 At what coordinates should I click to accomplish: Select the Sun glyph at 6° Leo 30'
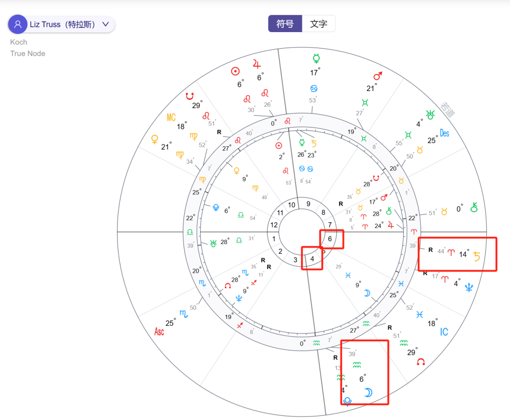(x=235, y=71)
